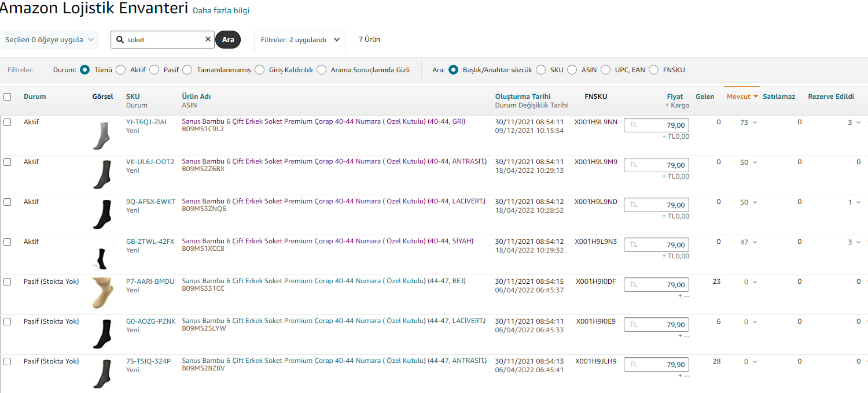Select row checkbox for 7S-TSIQ-324P
This screenshot has height=393, width=868.
(x=8, y=361)
